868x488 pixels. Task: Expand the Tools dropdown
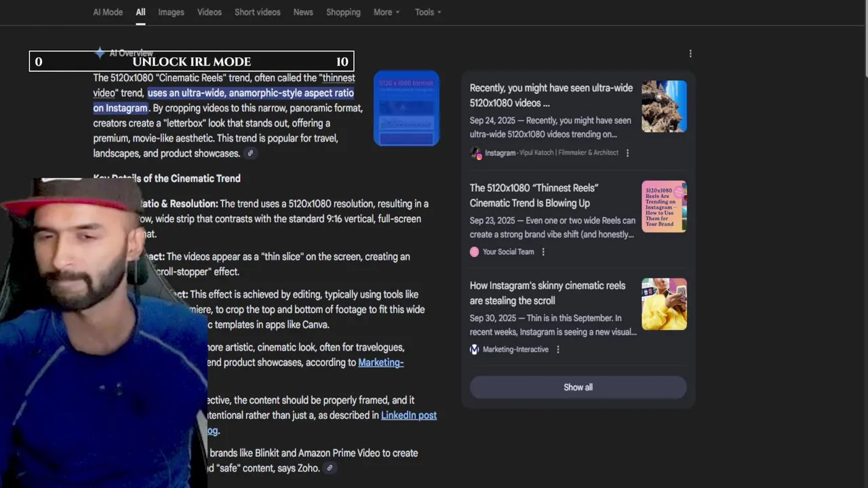click(x=428, y=12)
